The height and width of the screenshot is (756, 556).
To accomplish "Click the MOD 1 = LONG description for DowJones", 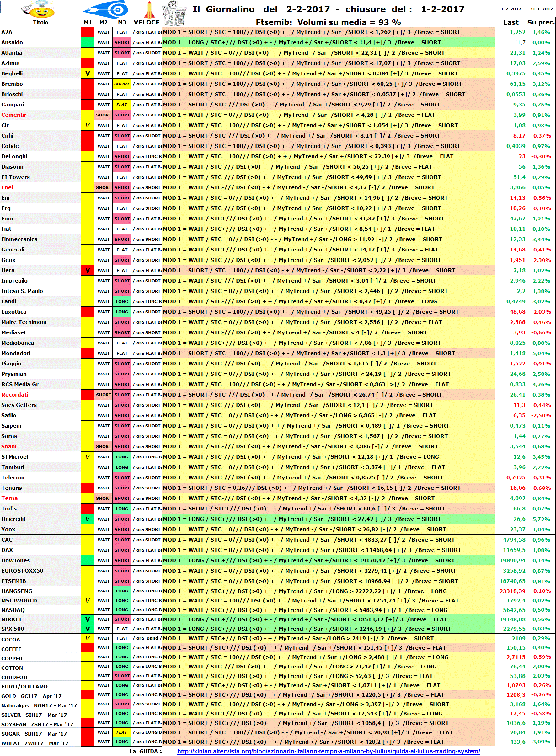I will (328, 560).
